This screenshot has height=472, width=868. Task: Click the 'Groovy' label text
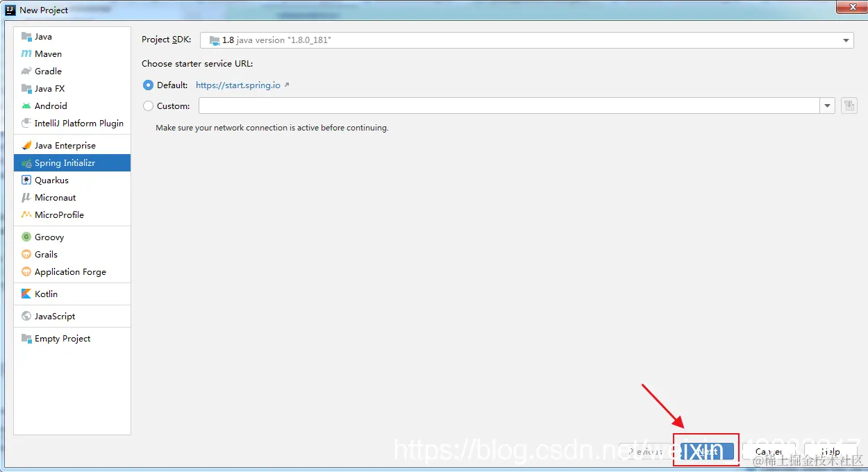(49, 237)
